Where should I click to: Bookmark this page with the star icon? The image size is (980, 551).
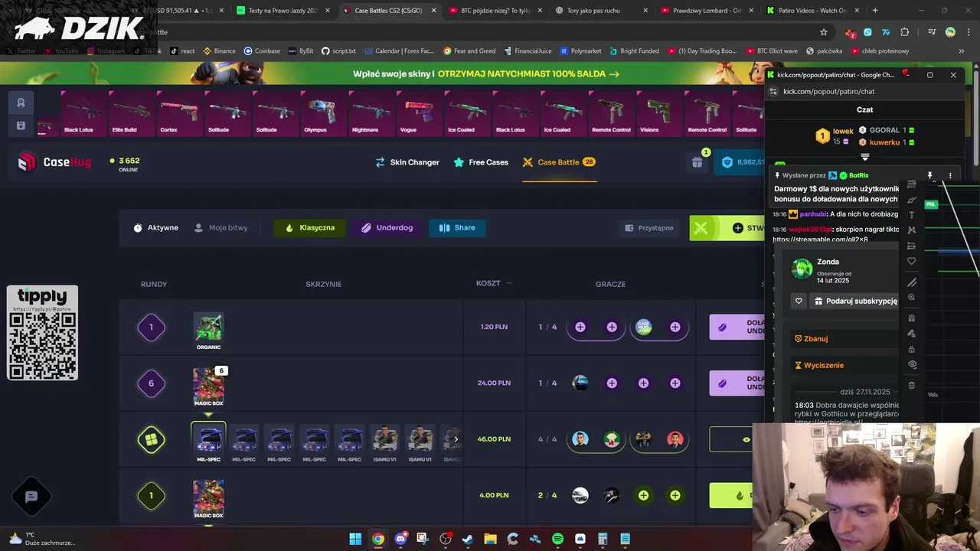824,32
